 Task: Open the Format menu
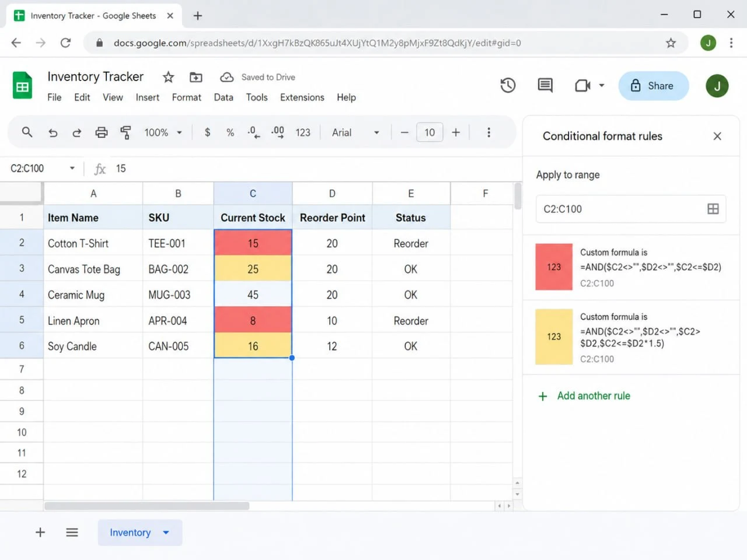(x=186, y=97)
